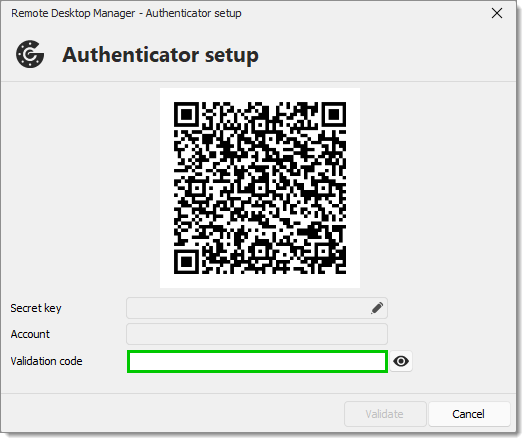This screenshot has width=527, height=443.
Task: Click into the Secret key field
Action: coord(257,308)
